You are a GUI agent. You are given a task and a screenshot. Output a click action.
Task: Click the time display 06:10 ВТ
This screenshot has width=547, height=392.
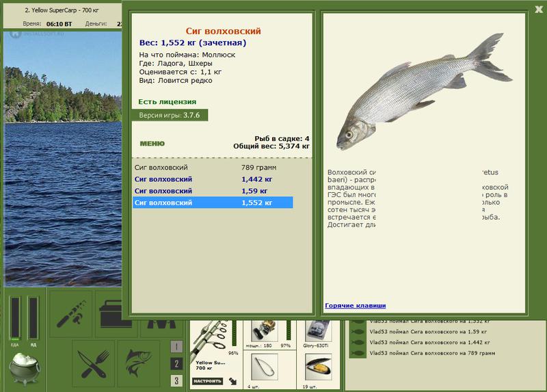[x=59, y=24]
